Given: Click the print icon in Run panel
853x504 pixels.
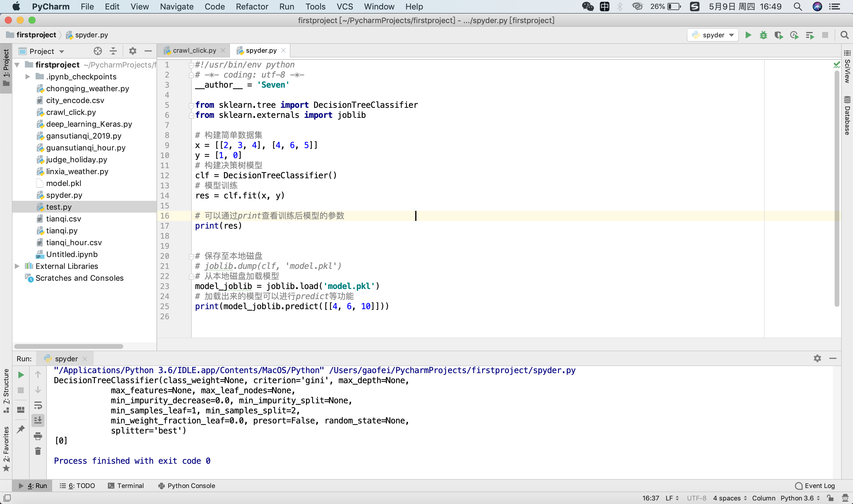Looking at the screenshot, I should pos(38,436).
